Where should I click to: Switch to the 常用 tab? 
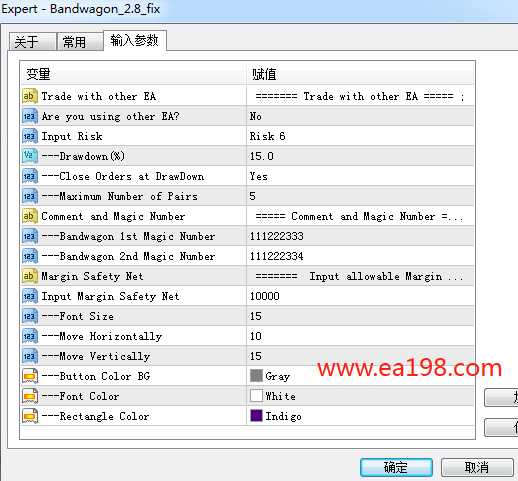coord(80,42)
